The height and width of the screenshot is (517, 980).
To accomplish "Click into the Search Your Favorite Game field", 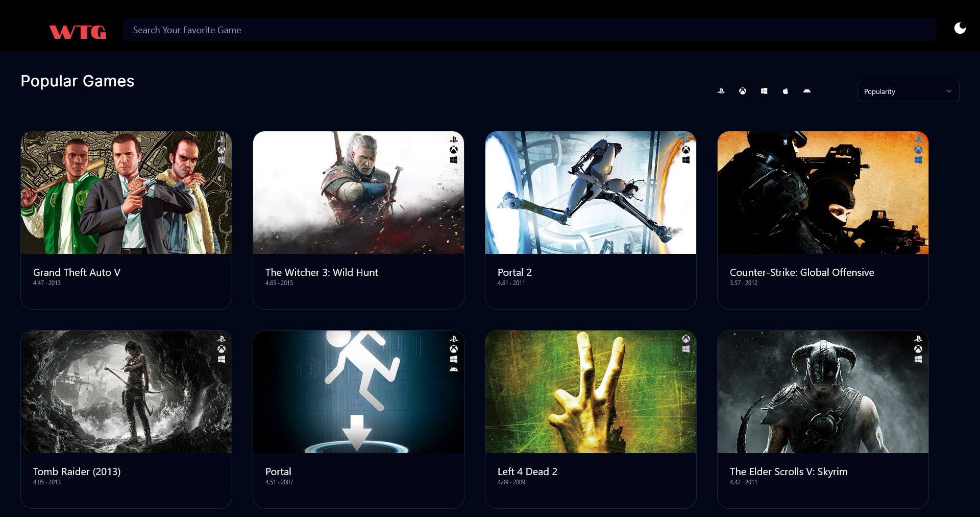I will (529, 30).
